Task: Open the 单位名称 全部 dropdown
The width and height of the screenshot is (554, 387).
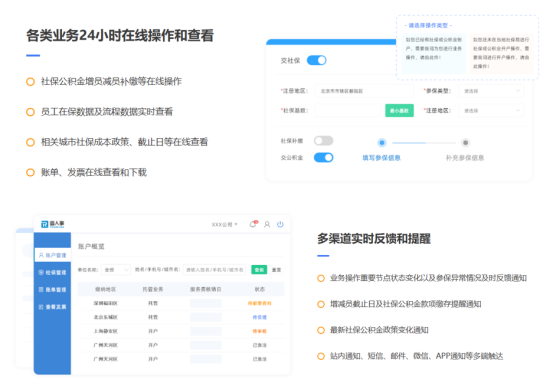Action: 116,270
